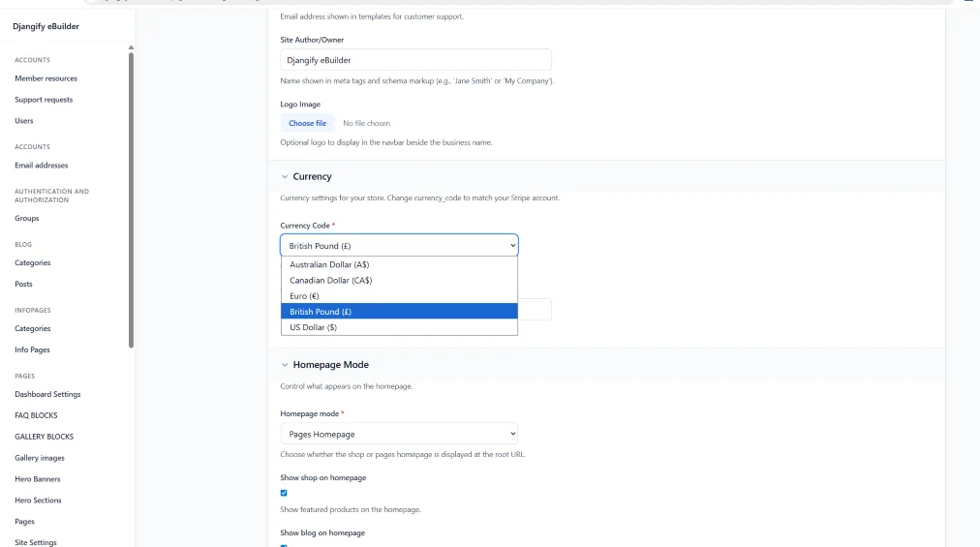Open Email addresses section
The height and width of the screenshot is (547, 980).
(x=42, y=165)
